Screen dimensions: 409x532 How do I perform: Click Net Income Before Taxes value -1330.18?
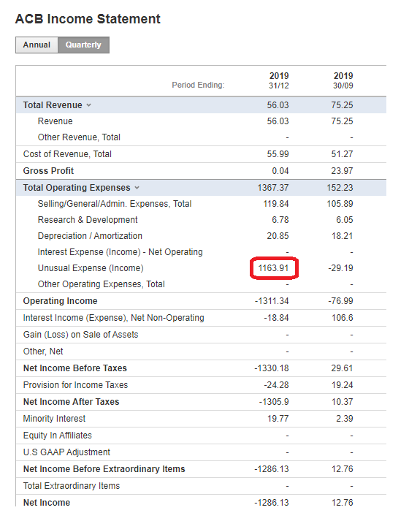pyautogui.click(x=272, y=368)
